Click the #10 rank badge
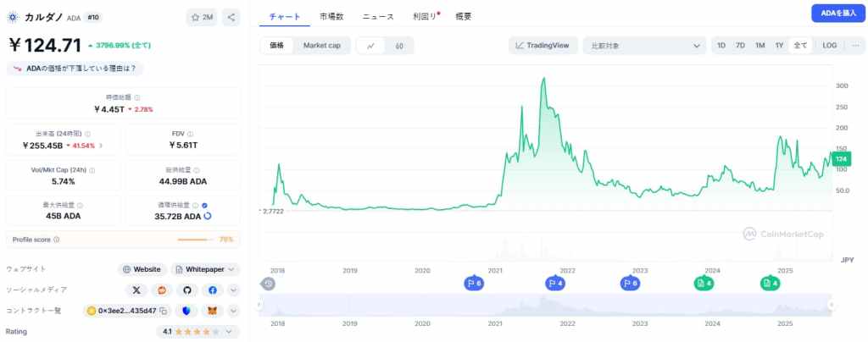Screen dimensions: 868x342 (x=93, y=18)
